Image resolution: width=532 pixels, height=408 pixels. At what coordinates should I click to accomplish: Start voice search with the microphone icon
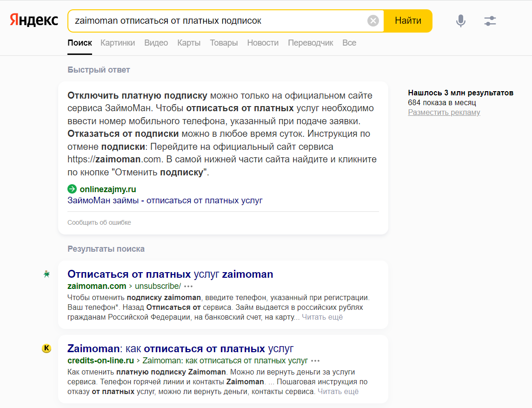(x=460, y=21)
